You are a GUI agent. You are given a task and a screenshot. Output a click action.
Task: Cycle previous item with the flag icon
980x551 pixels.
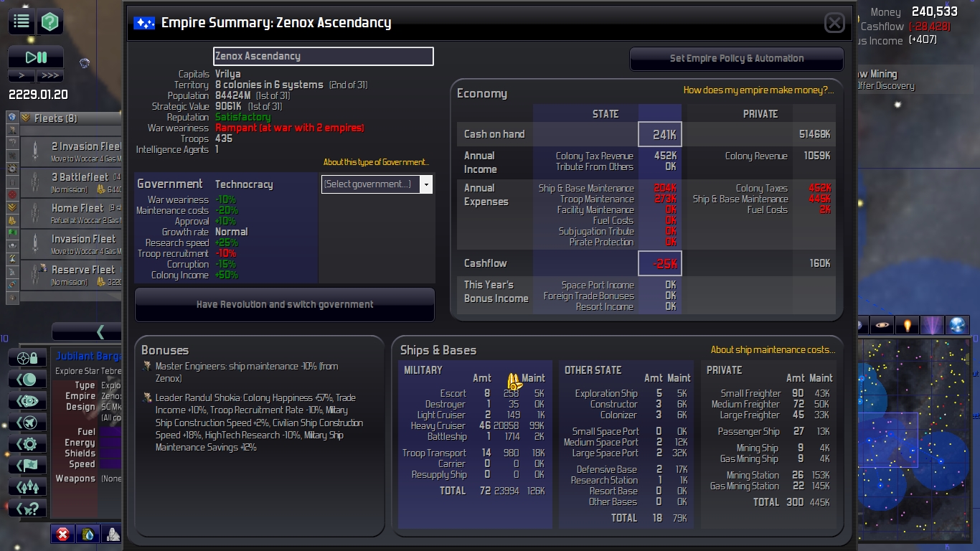[x=28, y=466]
